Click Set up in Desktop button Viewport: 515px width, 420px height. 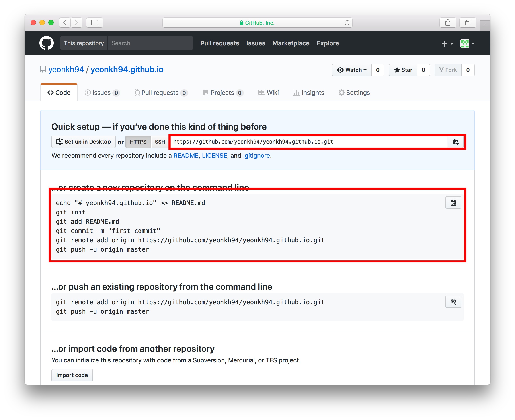[x=84, y=142]
